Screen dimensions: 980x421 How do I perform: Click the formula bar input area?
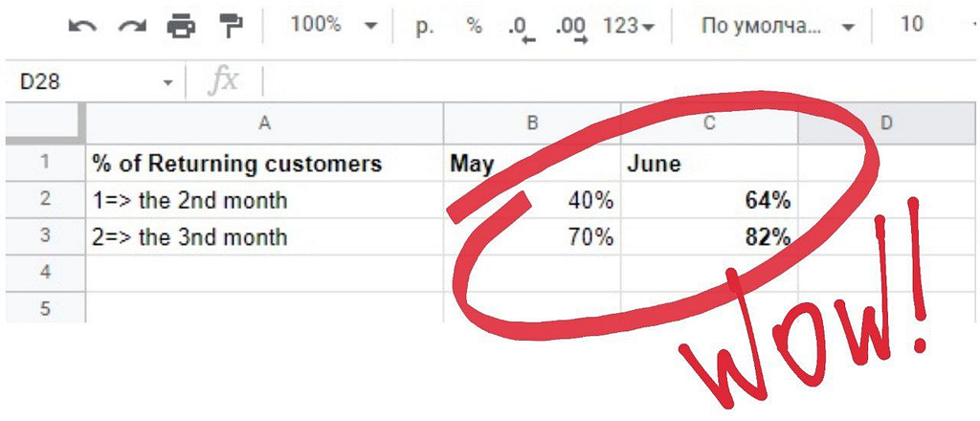[x=619, y=82]
